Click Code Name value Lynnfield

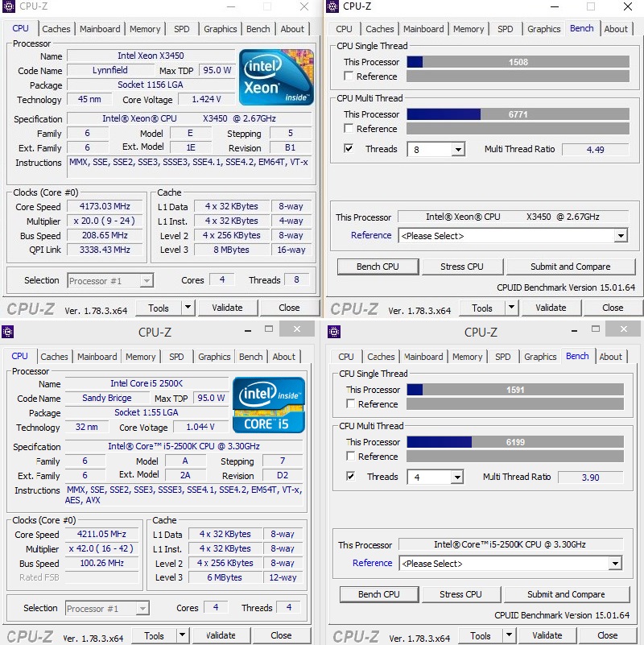click(109, 70)
